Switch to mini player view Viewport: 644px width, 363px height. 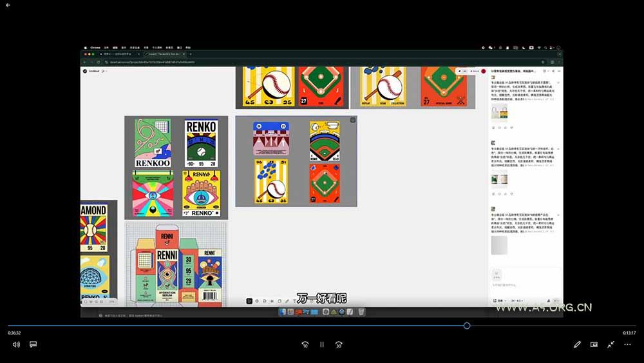594,344
